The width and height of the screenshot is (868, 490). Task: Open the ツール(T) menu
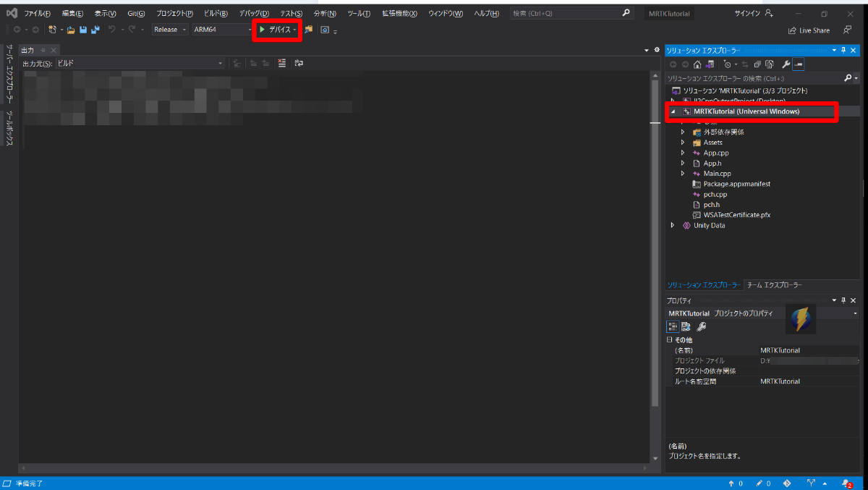[x=359, y=13]
